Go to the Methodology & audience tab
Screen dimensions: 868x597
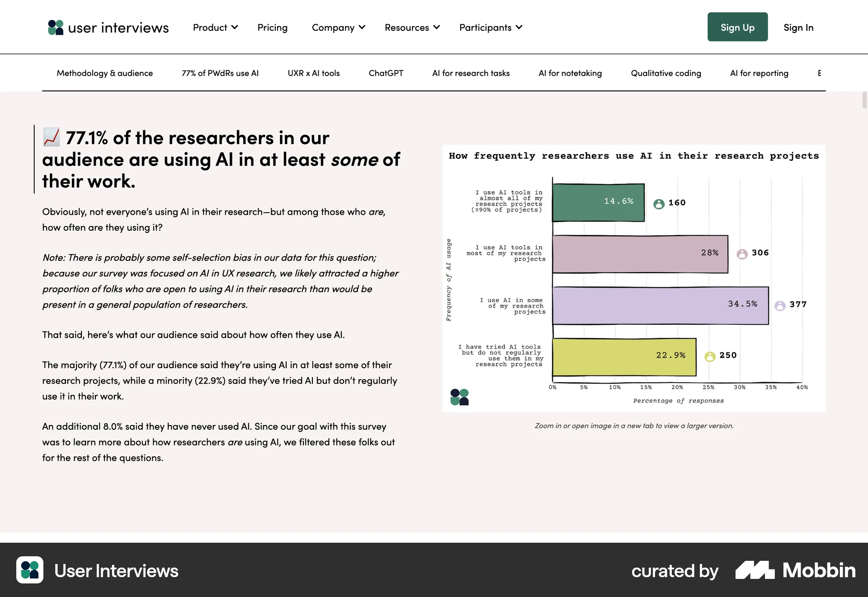coord(104,73)
